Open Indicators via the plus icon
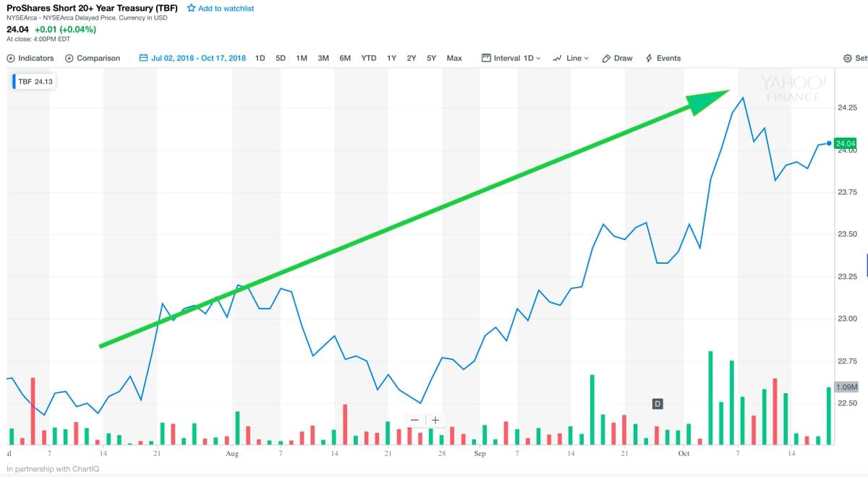Viewport: 868px width, 477px height. coord(11,58)
